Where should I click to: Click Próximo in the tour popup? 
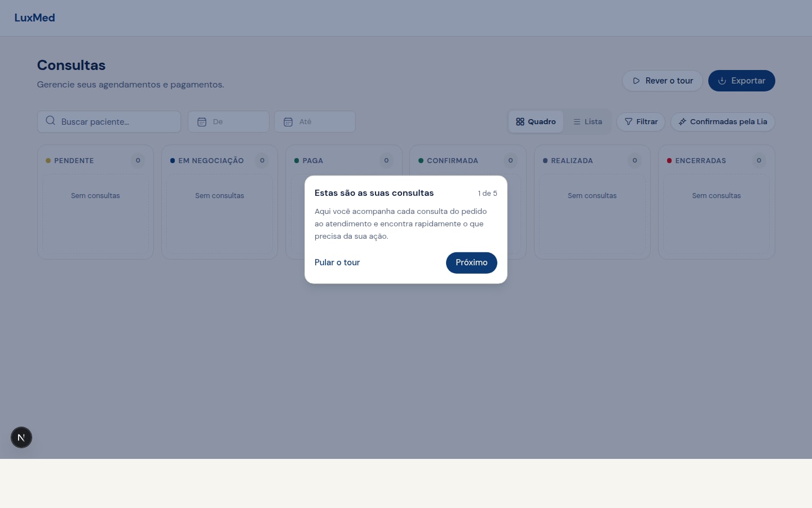(x=471, y=262)
